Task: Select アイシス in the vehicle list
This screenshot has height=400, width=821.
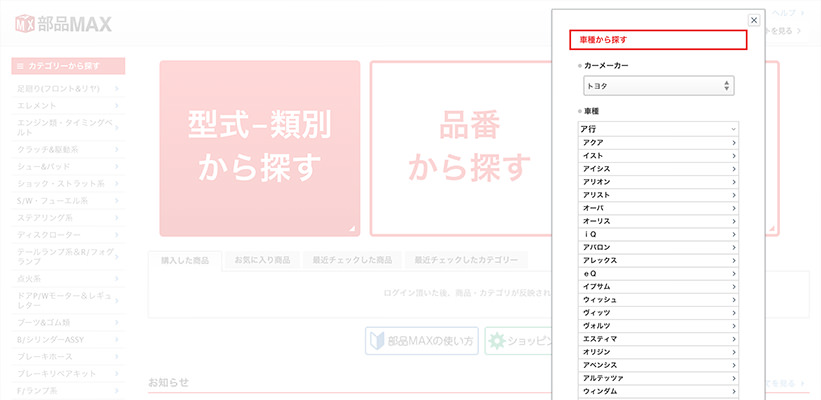Action: (658, 169)
